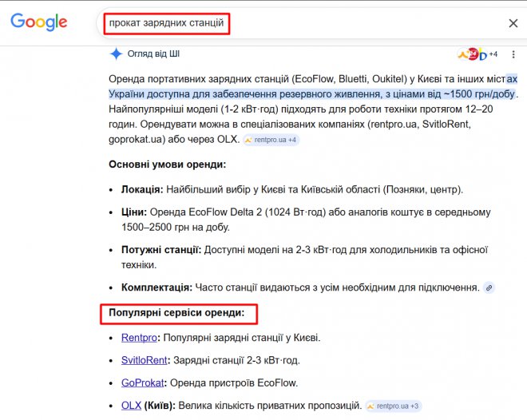Clear the search query with the X
The height and width of the screenshot is (420, 527).
click(x=513, y=23)
